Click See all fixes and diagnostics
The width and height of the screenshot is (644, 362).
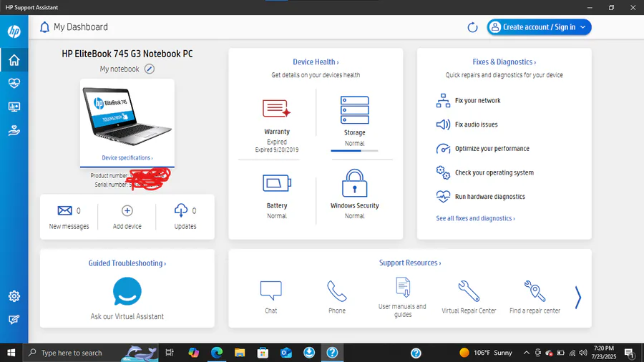tap(475, 218)
